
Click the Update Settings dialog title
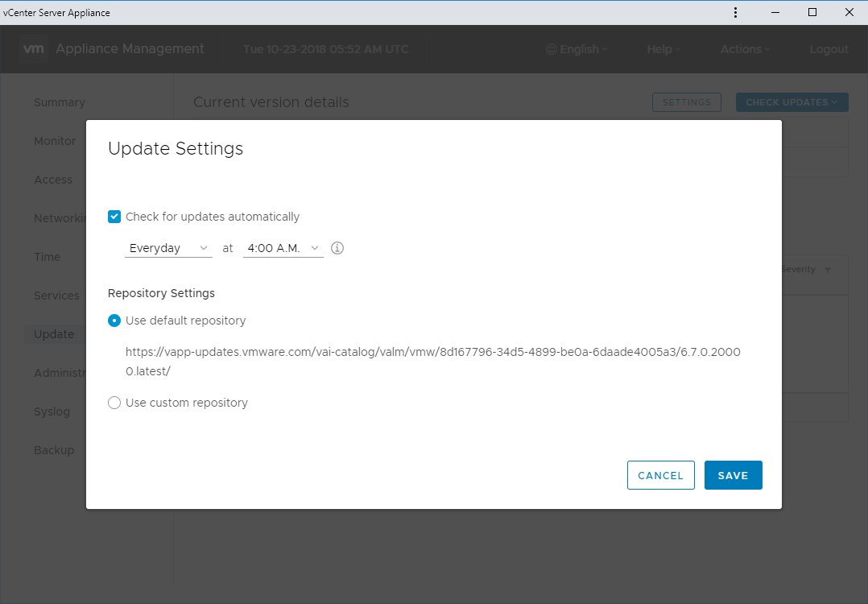pos(176,148)
